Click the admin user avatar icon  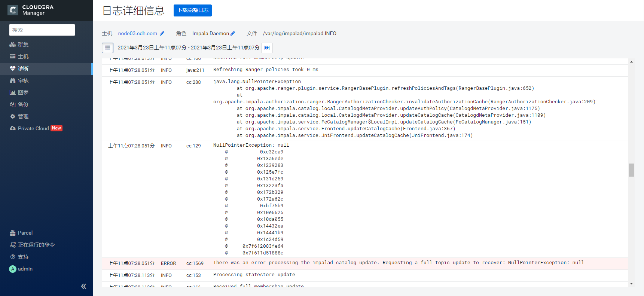(13, 269)
